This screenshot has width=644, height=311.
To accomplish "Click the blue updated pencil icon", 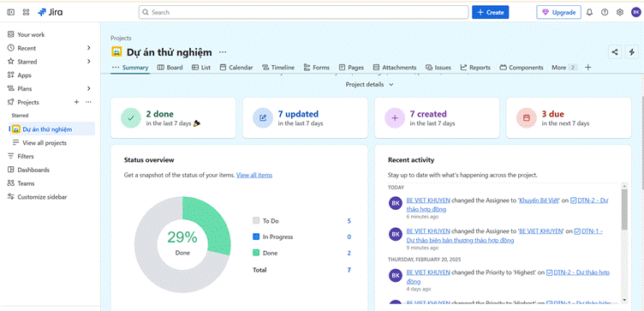I will point(263,118).
